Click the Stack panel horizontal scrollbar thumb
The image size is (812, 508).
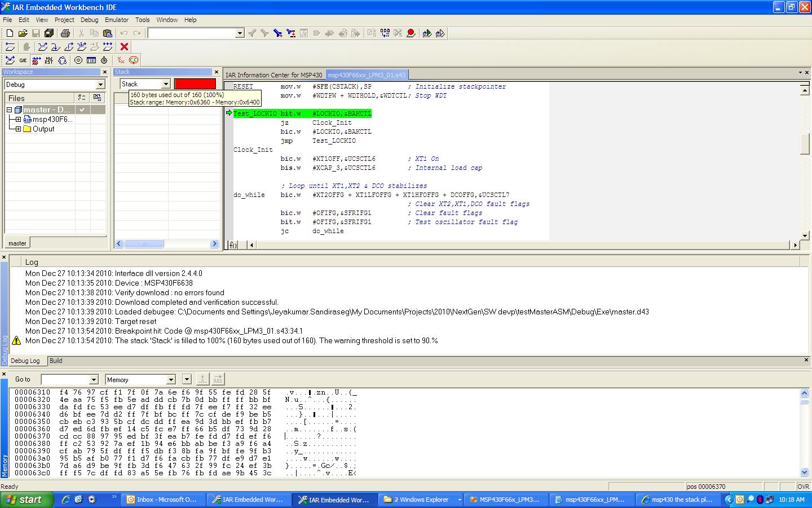click(x=144, y=244)
